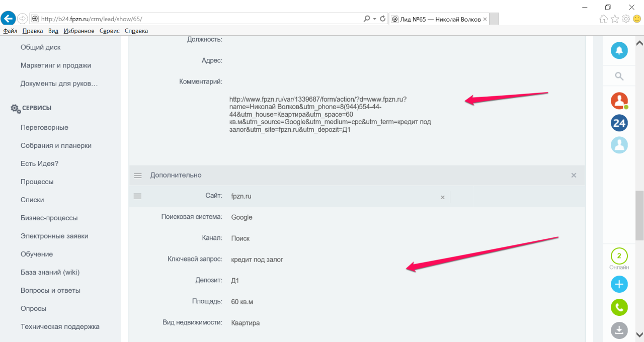This screenshot has height=342, width=644.
Task: Click the blue plus add button
Action: [619, 284]
